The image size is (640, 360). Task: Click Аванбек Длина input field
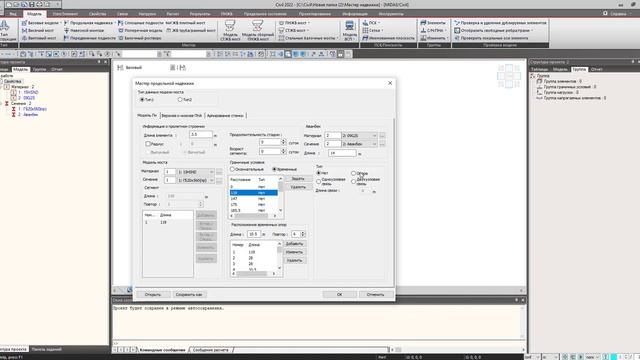point(342,153)
